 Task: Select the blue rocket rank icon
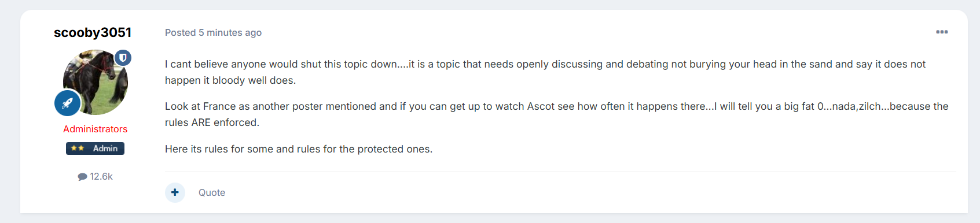point(68,103)
